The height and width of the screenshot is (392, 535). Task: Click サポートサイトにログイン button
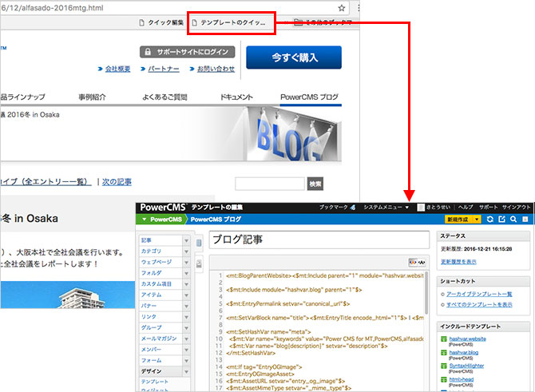[188, 52]
